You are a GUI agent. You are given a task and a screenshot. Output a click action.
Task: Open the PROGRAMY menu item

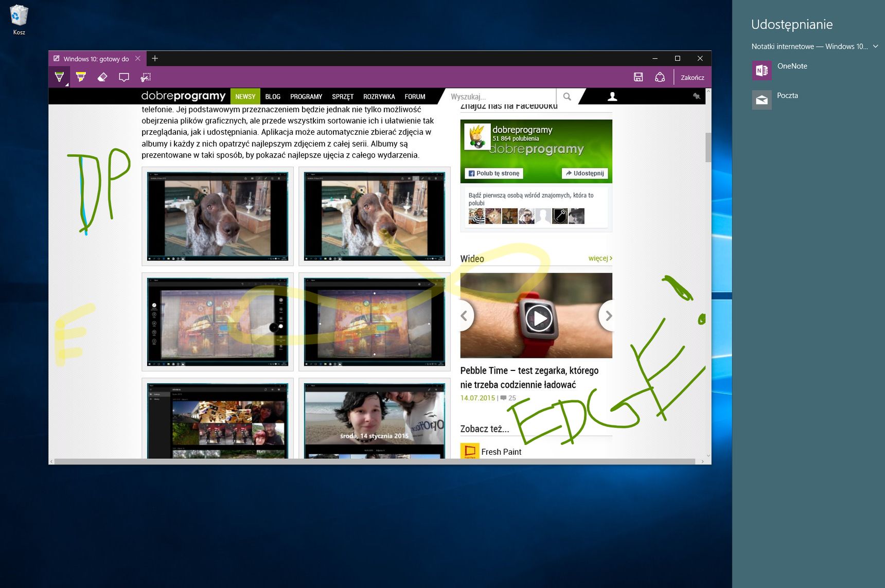tap(306, 96)
